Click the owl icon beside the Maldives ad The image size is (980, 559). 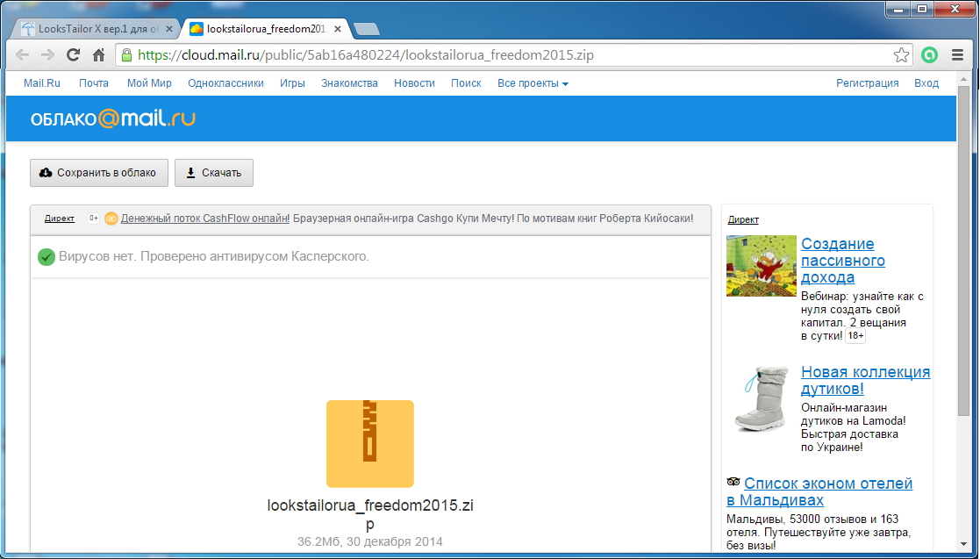[733, 482]
